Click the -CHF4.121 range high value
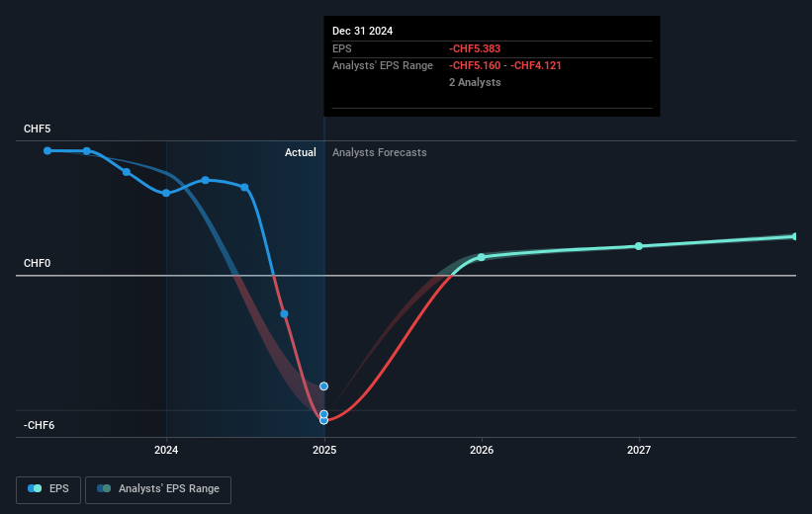This screenshot has width=812, height=514. (x=536, y=66)
